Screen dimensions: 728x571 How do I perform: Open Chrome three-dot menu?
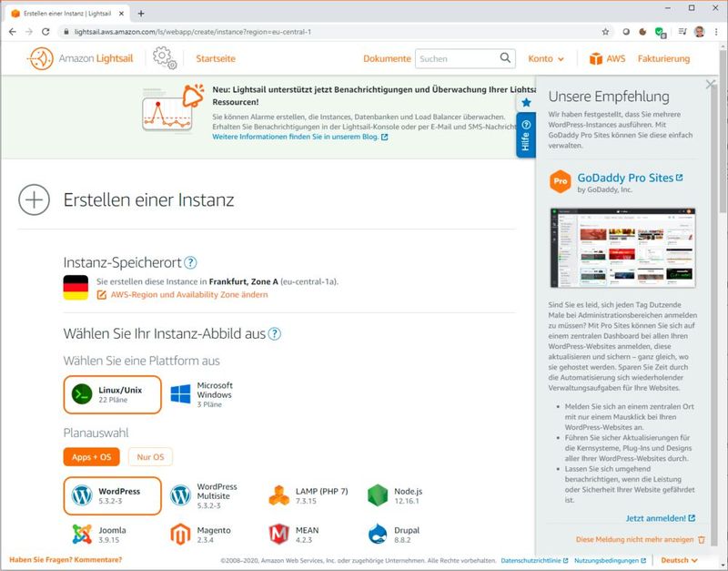coord(716,32)
